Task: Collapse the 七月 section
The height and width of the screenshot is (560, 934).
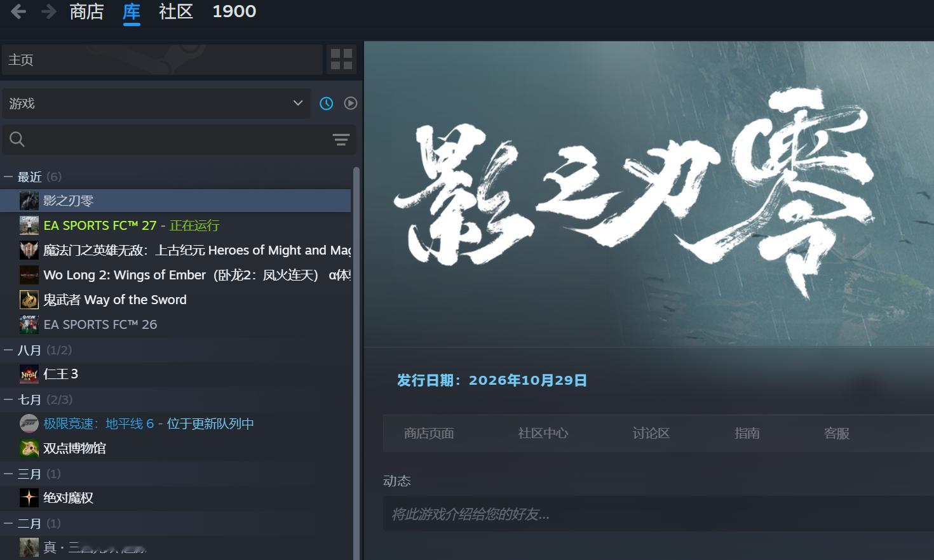Action: pos(8,399)
